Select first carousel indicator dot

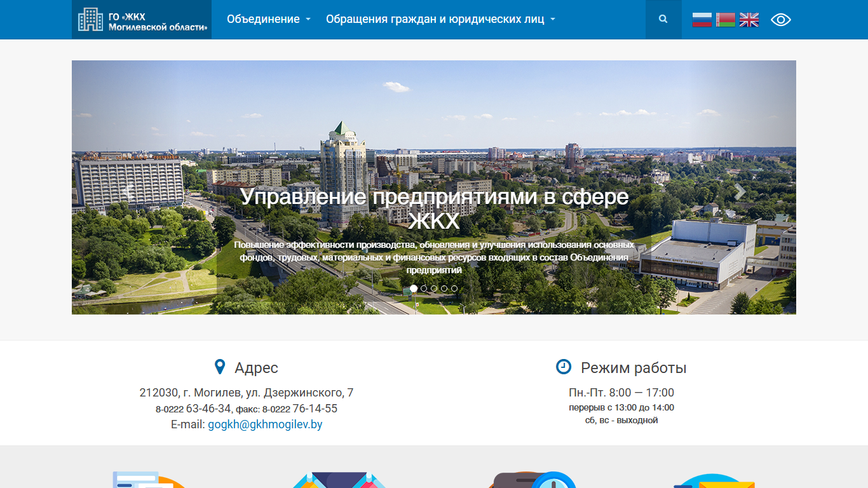414,288
